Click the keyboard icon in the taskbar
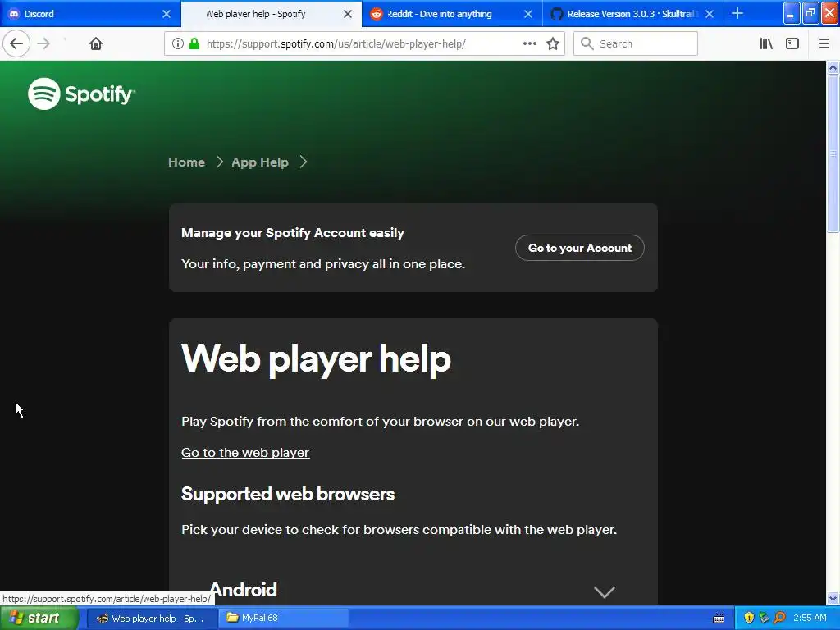This screenshot has width=840, height=630. [719, 619]
